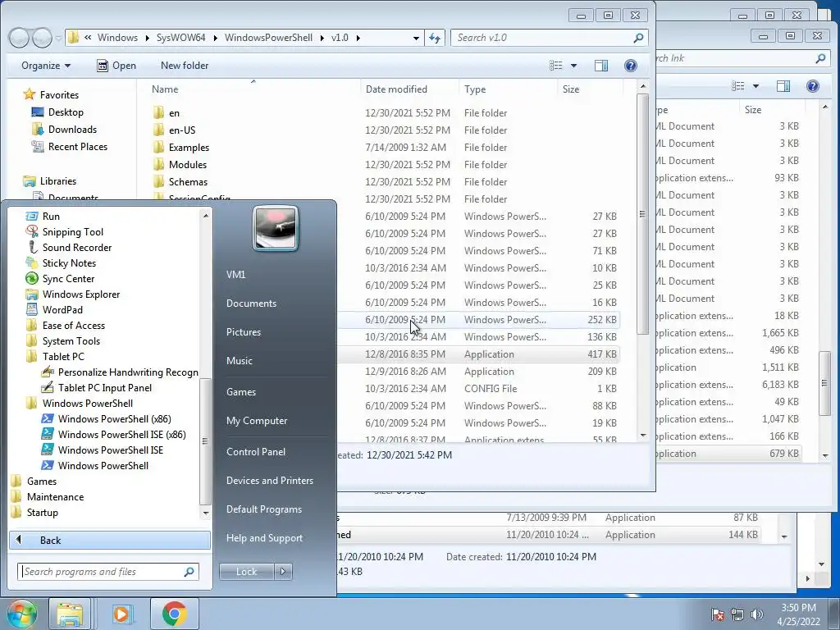Select Desktop in Favorites pane
The height and width of the screenshot is (630, 840).
click(66, 112)
